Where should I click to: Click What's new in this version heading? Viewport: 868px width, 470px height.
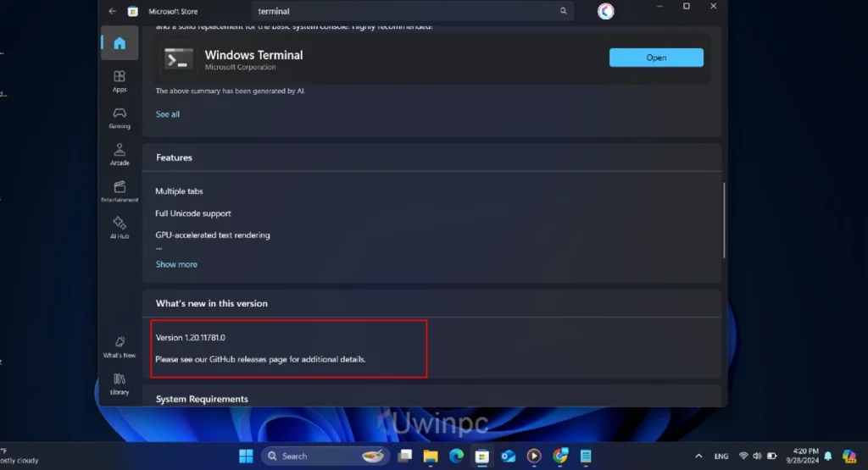[x=211, y=303]
